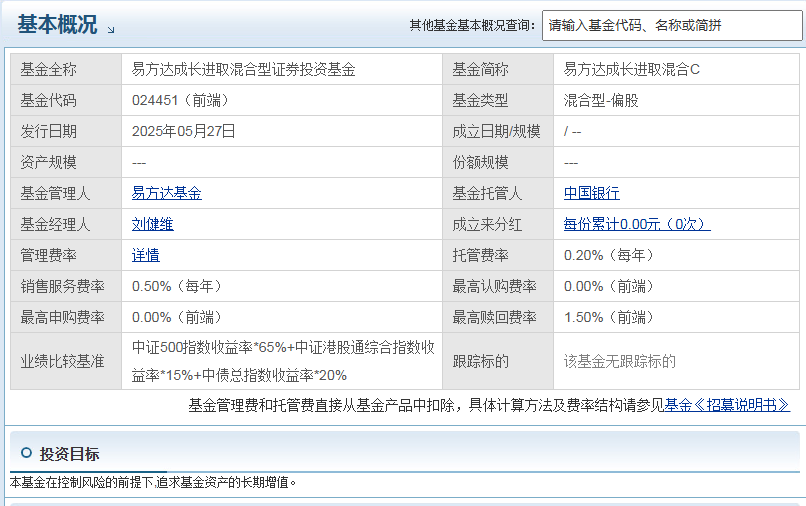806x506 pixels.
Task: Select the 基金托管人 label cell
Action: (x=498, y=193)
